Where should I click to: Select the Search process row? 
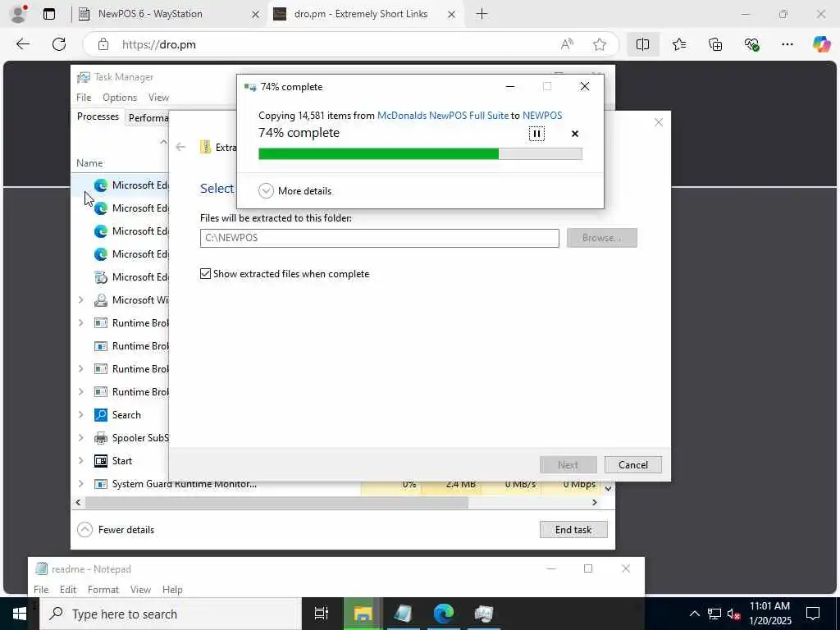(x=121, y=414)
